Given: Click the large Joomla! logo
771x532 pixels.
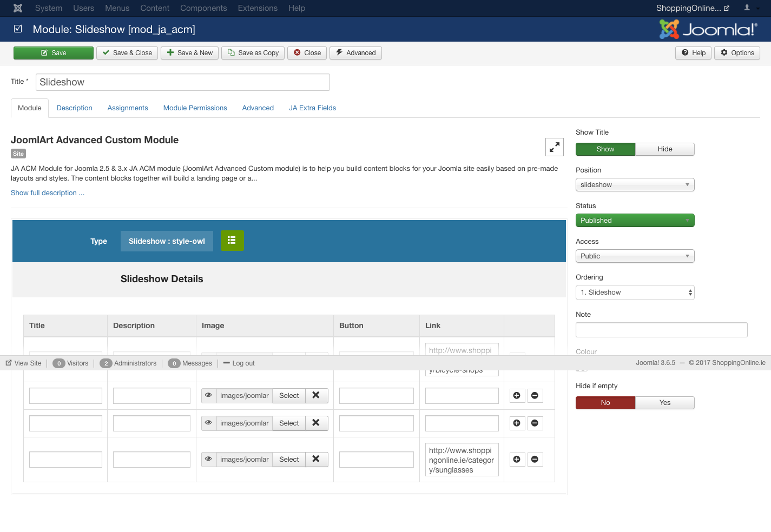Looking at the screenshot, I should pyautogui.click(x=708, y=29).
